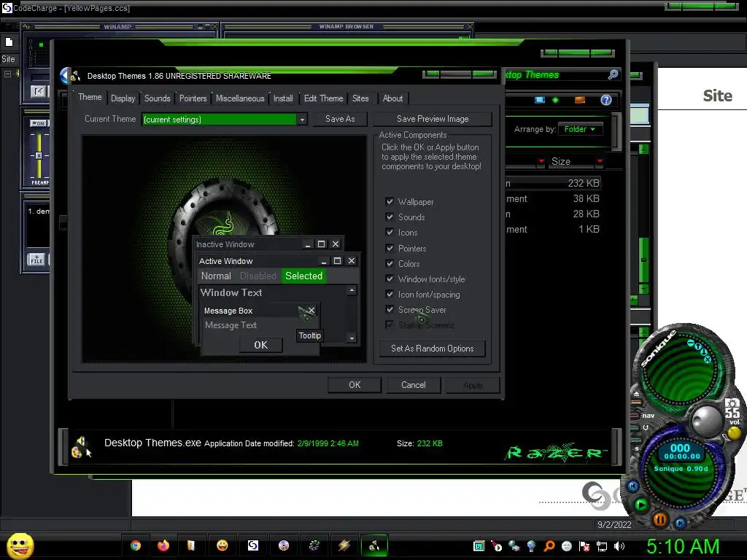Toggle Window fonts/style checkbox
The image size is (747, 560).
pos(390,279)
